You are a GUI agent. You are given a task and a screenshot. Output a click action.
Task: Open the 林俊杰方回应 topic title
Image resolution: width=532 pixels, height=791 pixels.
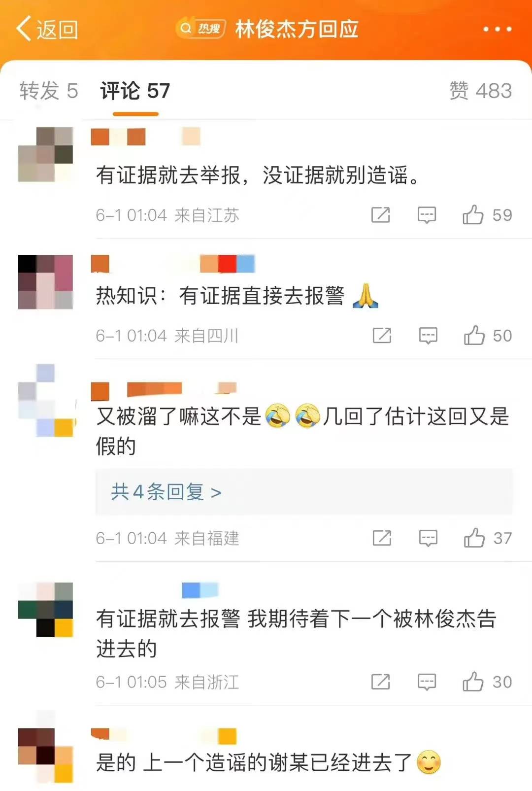pos(297,29)
